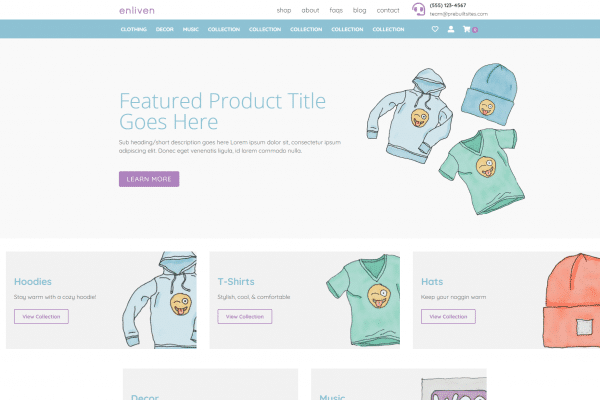The width and height of the screenshot is (600, 400).
Task: Open the user account icon
Action: [x=451, y=29]
